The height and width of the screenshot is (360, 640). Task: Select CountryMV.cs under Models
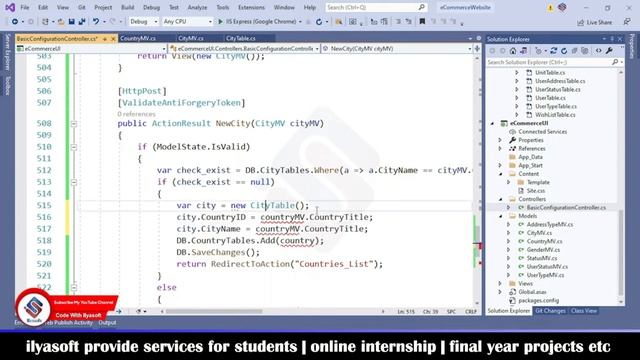click(x=544, y=241)
